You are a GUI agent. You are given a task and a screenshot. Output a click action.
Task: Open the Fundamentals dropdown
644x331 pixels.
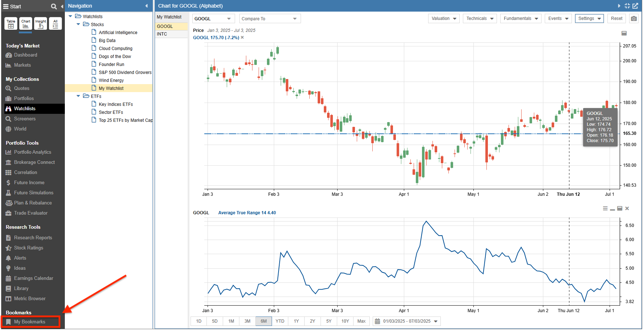point(520,18)
